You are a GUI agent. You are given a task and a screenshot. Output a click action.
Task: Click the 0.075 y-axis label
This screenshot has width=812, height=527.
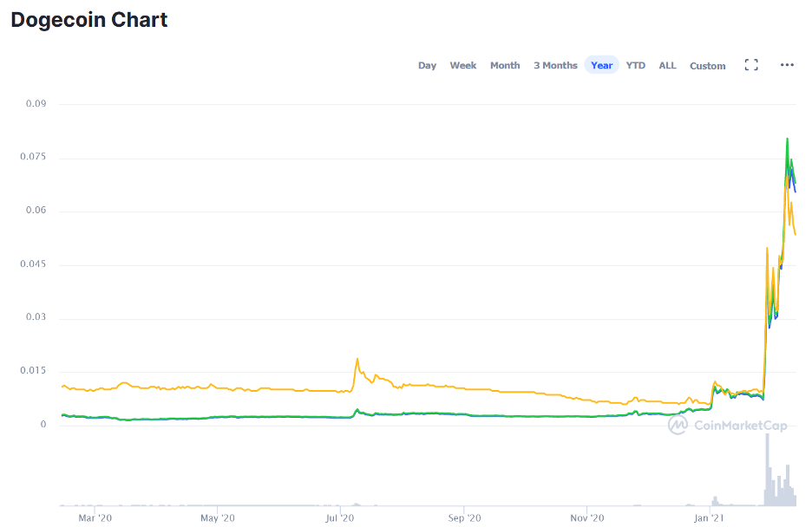point(33,157)
